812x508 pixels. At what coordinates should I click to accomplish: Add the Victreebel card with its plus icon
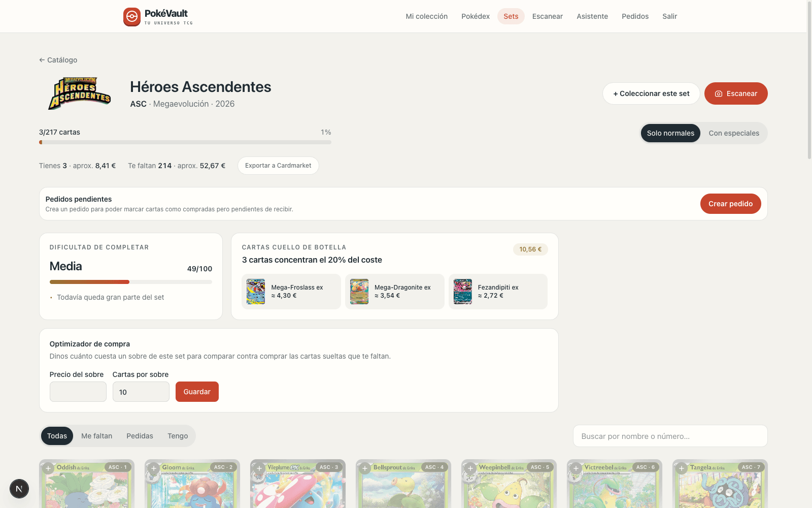[x=576, y=468]
